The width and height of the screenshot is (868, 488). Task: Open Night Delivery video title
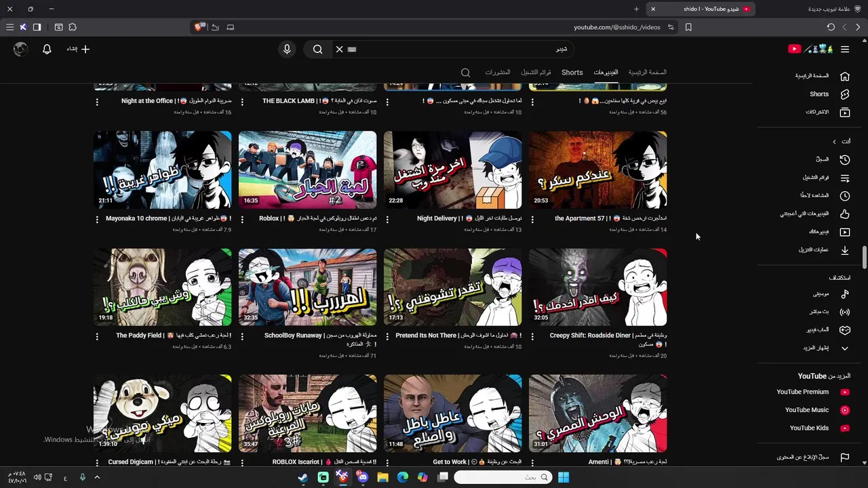click(x=469, y=219)
